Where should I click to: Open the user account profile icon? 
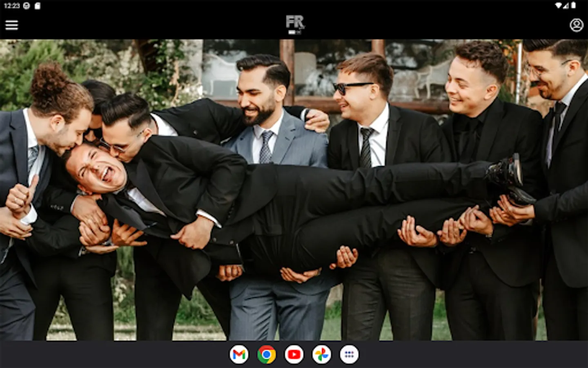point(576,25)
